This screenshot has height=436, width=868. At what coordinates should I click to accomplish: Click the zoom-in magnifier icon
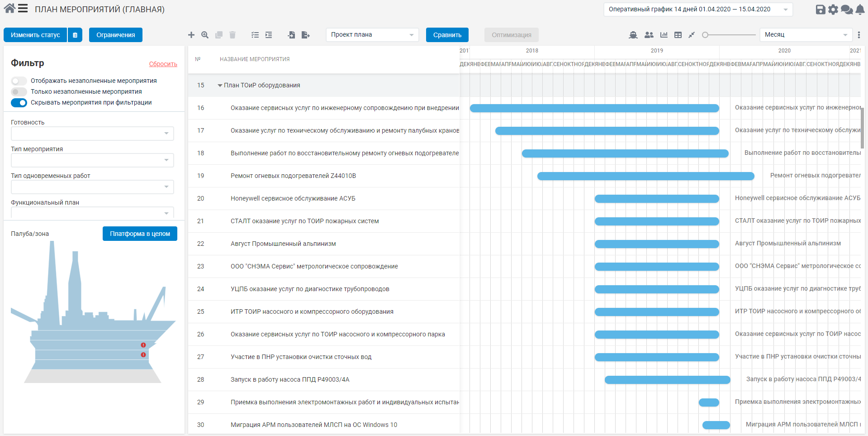205,35
